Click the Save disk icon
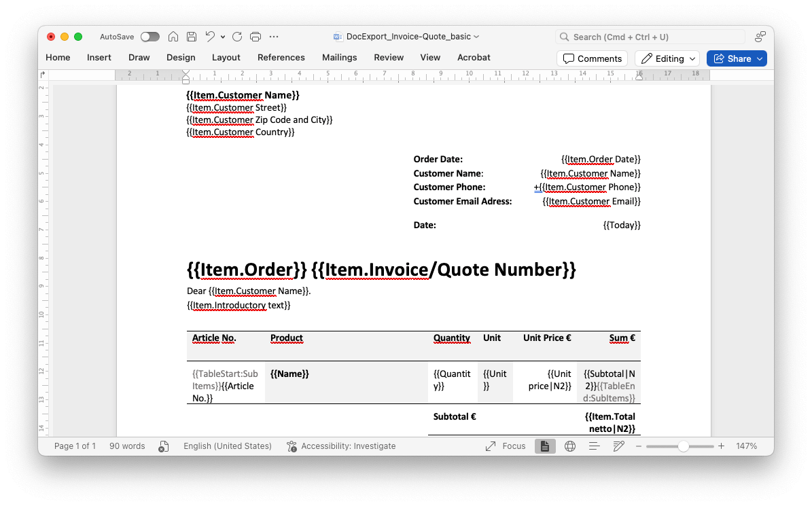Viewport: 812px width, 506px height. pos(192,37)
